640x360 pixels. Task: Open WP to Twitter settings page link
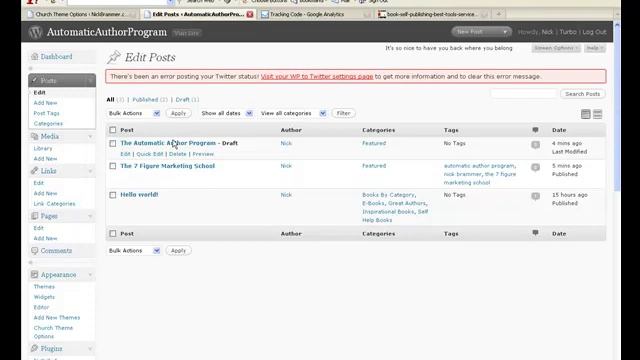click(x=317, y=76)
